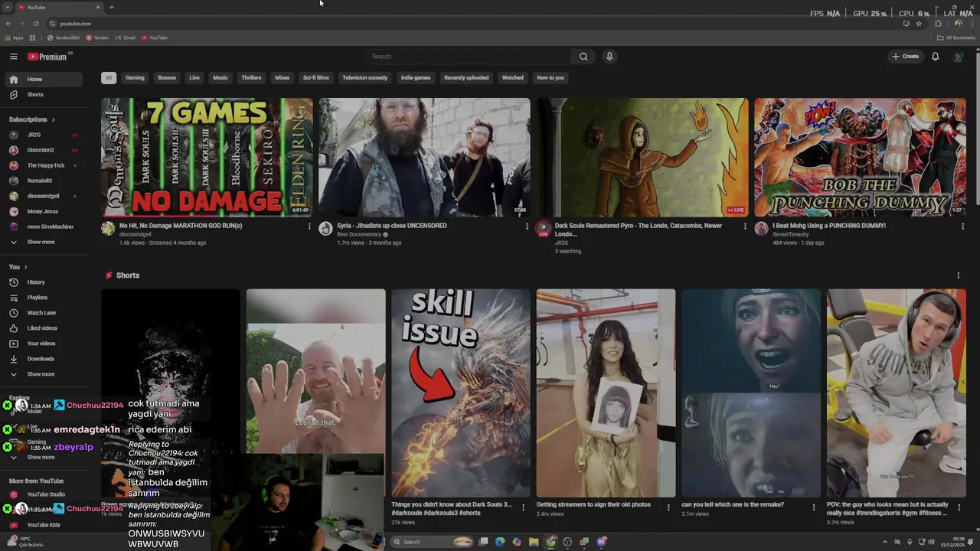Select the Music filter chip
This screenshot has width=980, height=551.
tap(220, 77)
